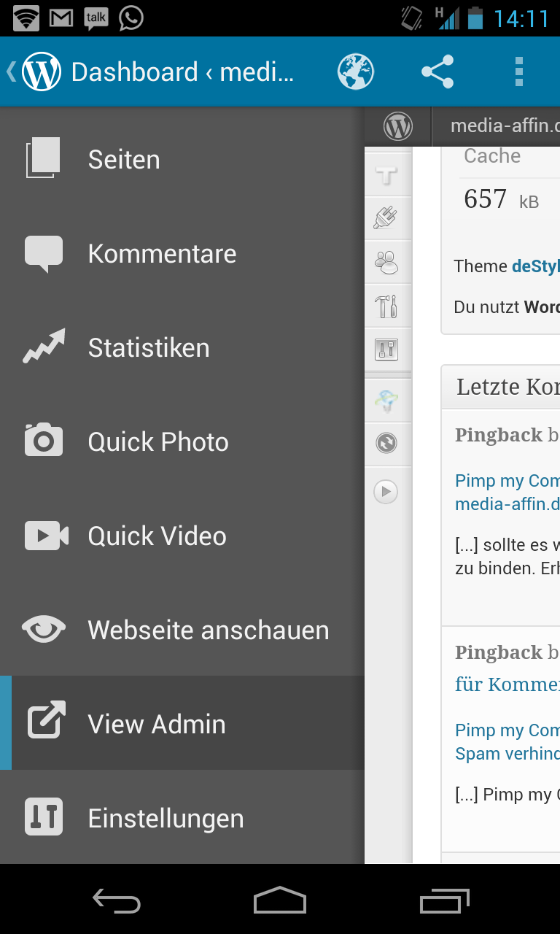Tap the Android recent apps button
Image resolution: width=560 pixels, height=934 pixels.
[445, 900]
